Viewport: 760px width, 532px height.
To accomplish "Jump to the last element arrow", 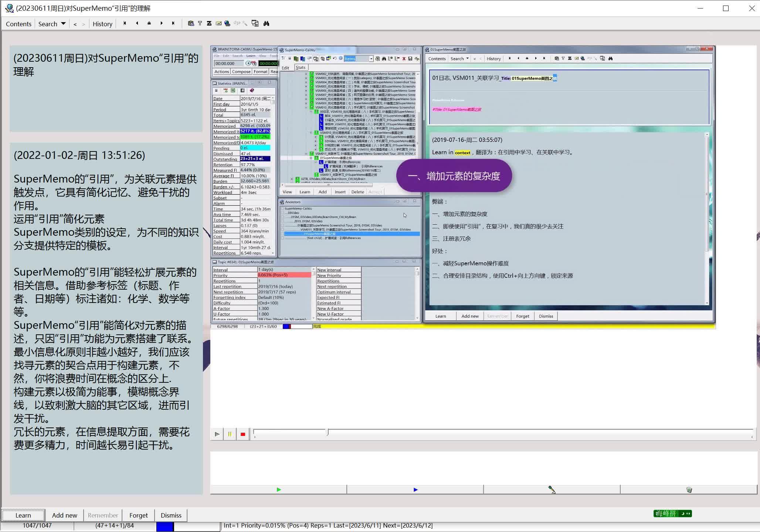I will 173,23.
